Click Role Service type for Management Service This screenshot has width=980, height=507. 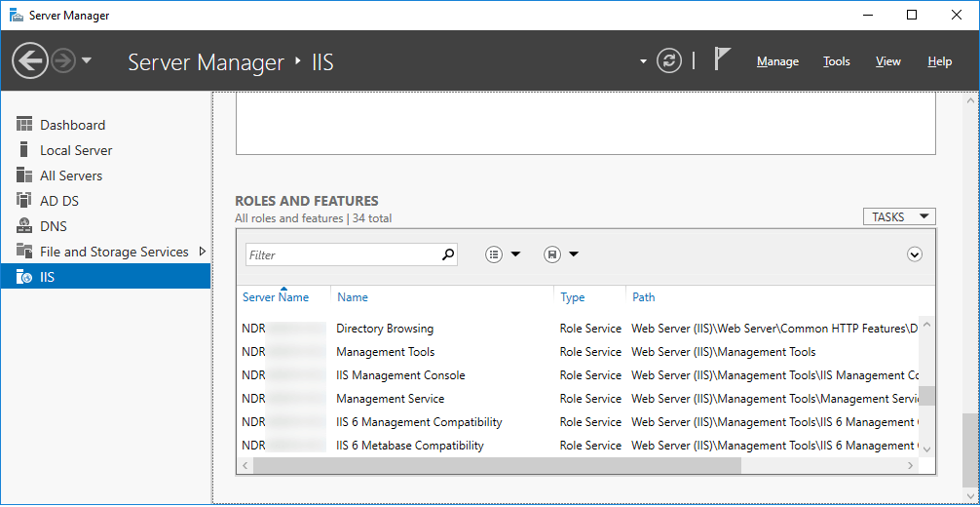pos(590,399)
